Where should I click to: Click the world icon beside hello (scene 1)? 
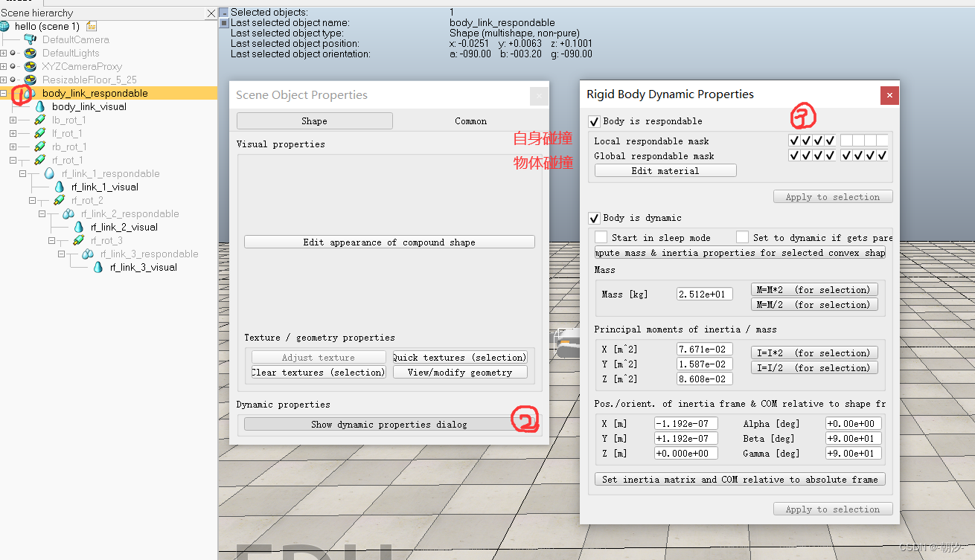pyautogui.click(x=7, y=26)
